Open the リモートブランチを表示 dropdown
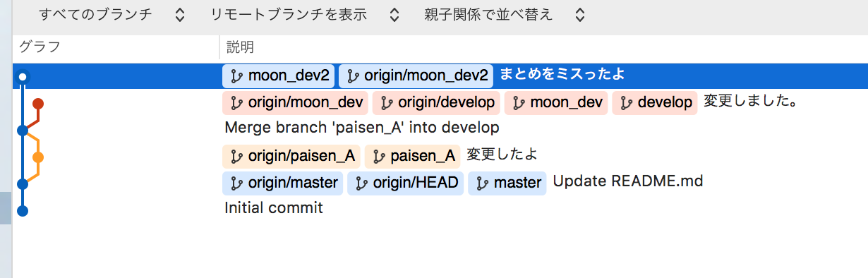The height and width of the screenshot is (278, 868). point(306,15)
